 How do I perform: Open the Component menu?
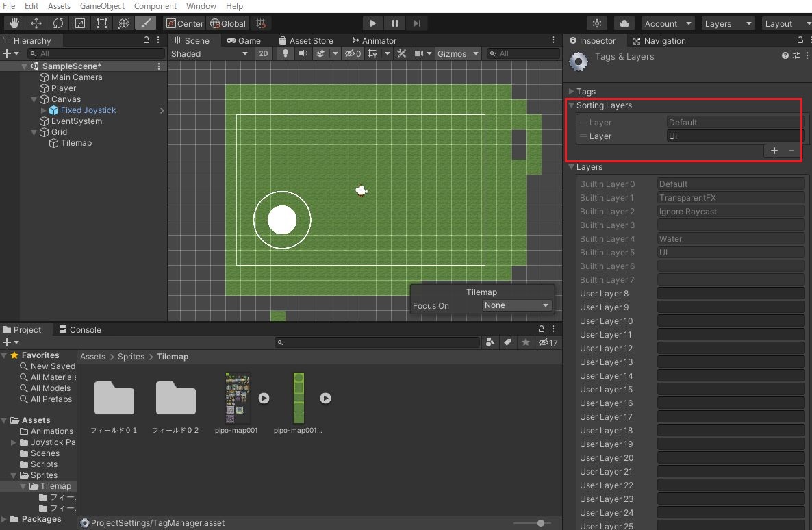[x=155, y=5]
